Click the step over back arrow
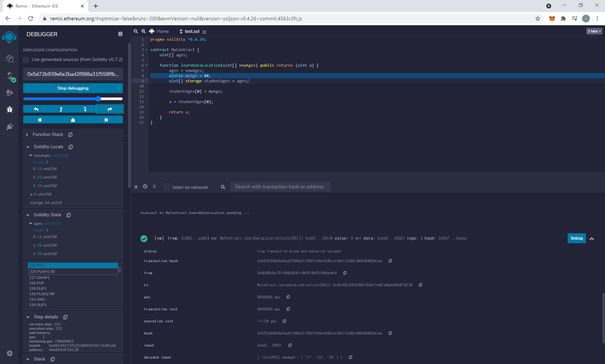 click(36, 109)
